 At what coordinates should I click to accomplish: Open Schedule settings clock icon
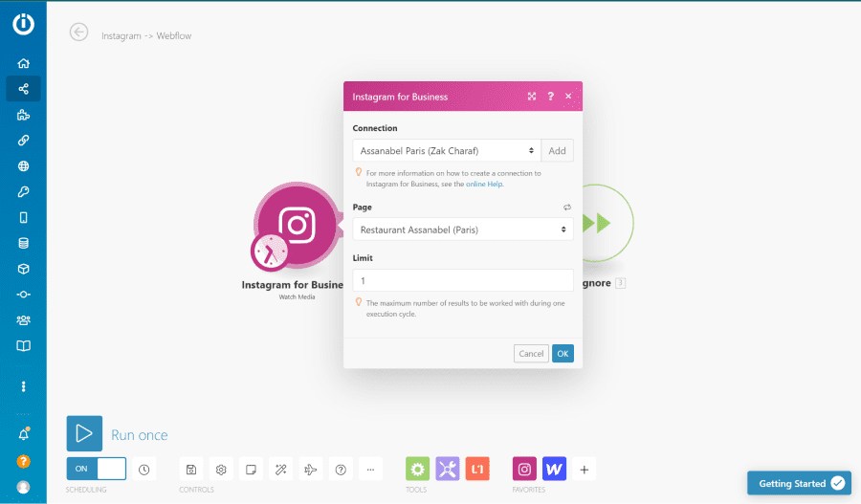[143, 470]
